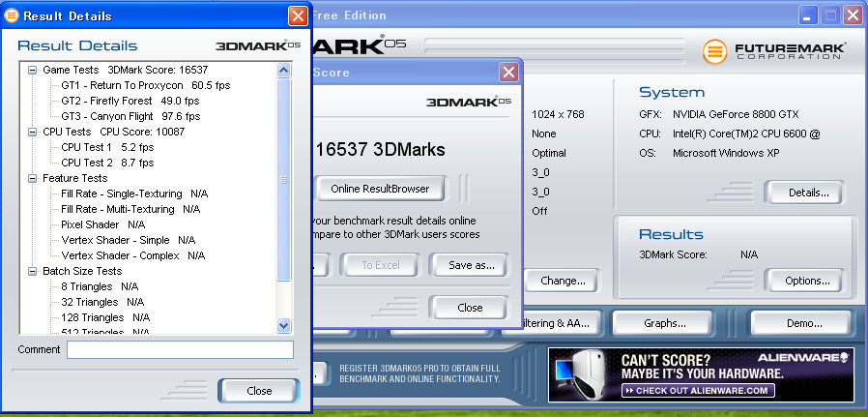Click the disabled To Excel button
868x417 pixels.
[380, 265]
